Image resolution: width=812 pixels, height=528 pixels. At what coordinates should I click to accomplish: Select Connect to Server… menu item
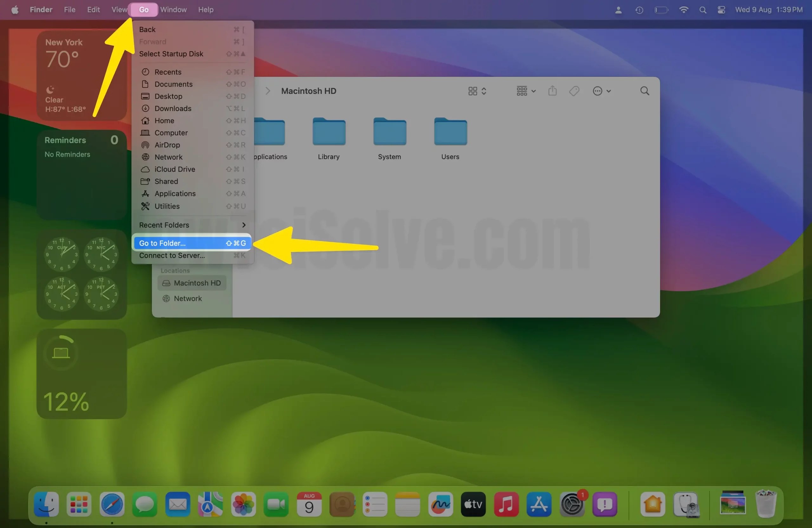point(192,256)
